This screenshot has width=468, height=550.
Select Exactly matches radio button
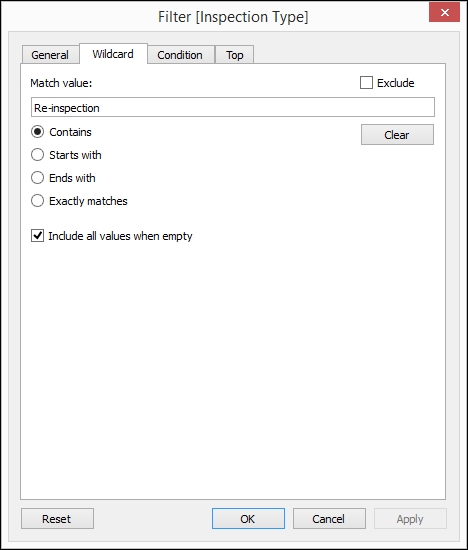38,201
